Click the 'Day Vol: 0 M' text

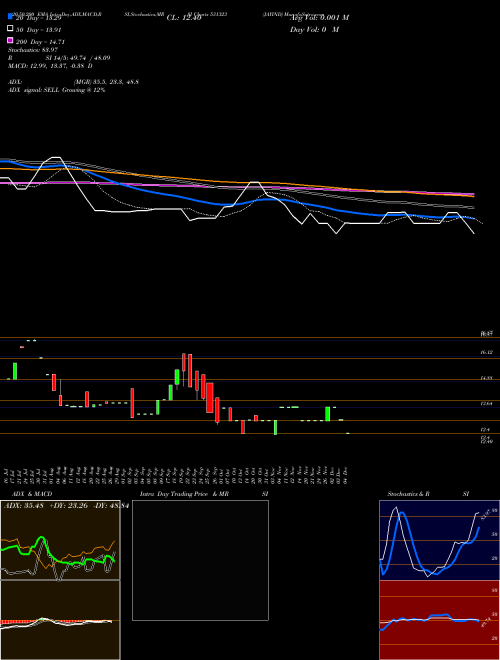pyautogui.click(x=314, y=29)
